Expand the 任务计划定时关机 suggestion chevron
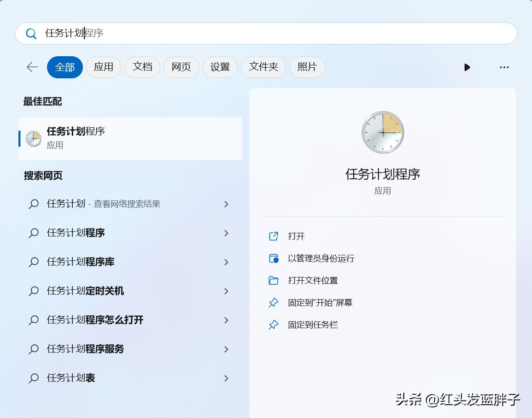Viewport: 532px width, 418px height. 226,291
